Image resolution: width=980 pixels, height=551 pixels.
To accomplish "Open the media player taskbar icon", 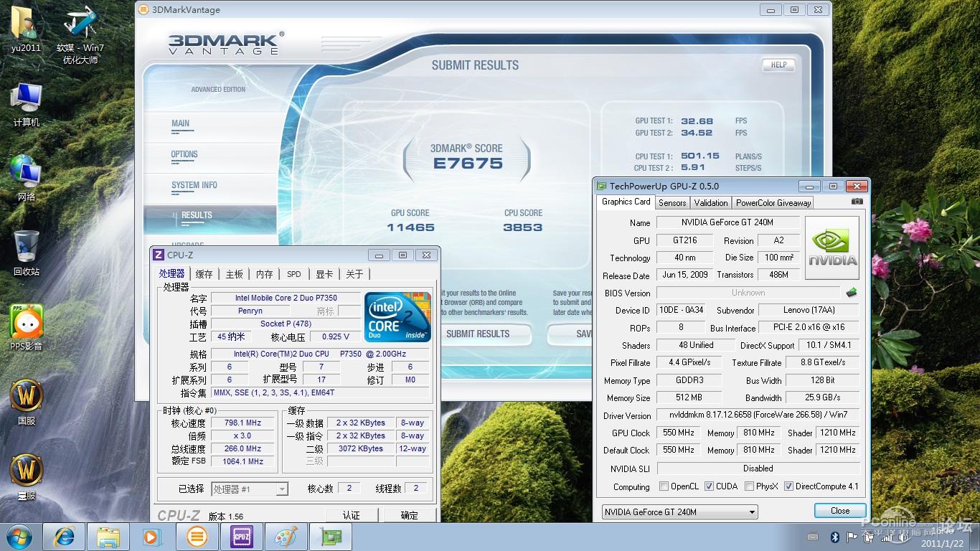I will pos(153,537).
